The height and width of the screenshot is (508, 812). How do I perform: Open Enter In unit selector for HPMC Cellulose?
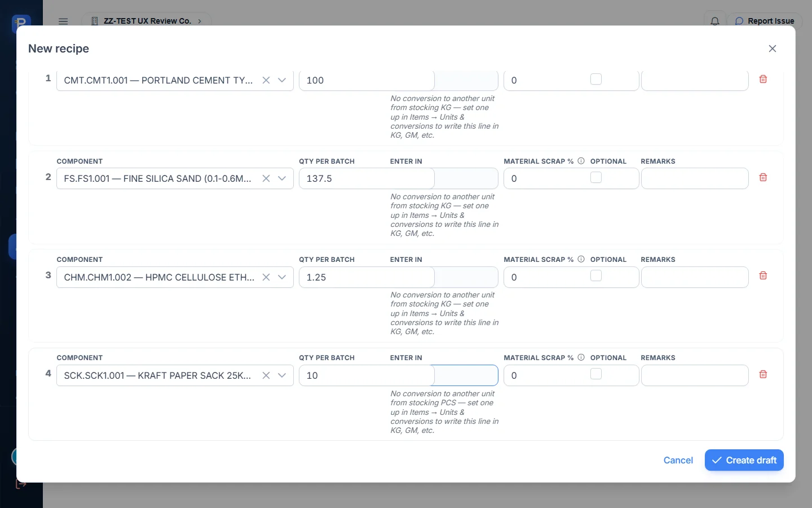pos(466,277)
